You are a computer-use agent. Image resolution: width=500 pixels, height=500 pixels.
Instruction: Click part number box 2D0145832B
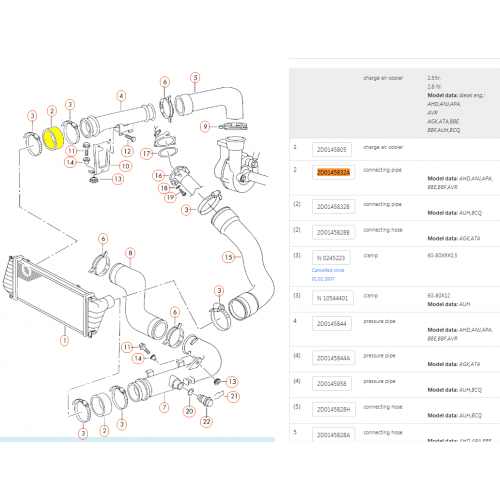(x=333, y=207)
